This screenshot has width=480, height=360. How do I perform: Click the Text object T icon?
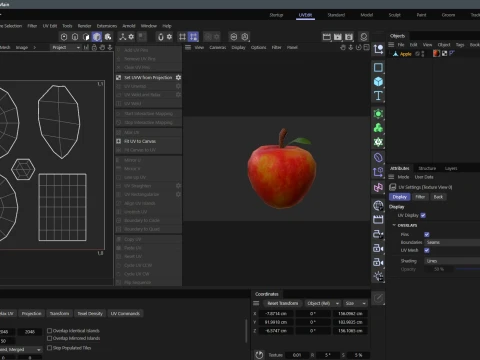coord(378,96)
